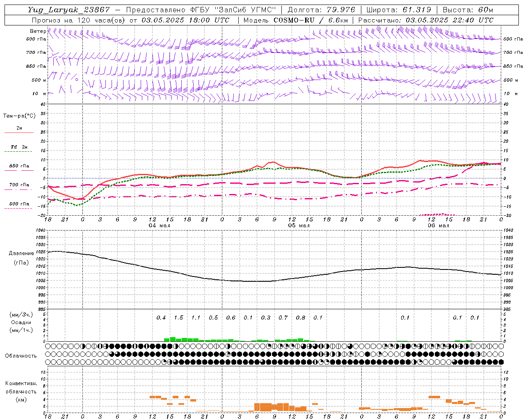Viewport: 525px width, 420px height.
Task: Click the 0.7 precipitation amount value
Action: coord(283,317)
